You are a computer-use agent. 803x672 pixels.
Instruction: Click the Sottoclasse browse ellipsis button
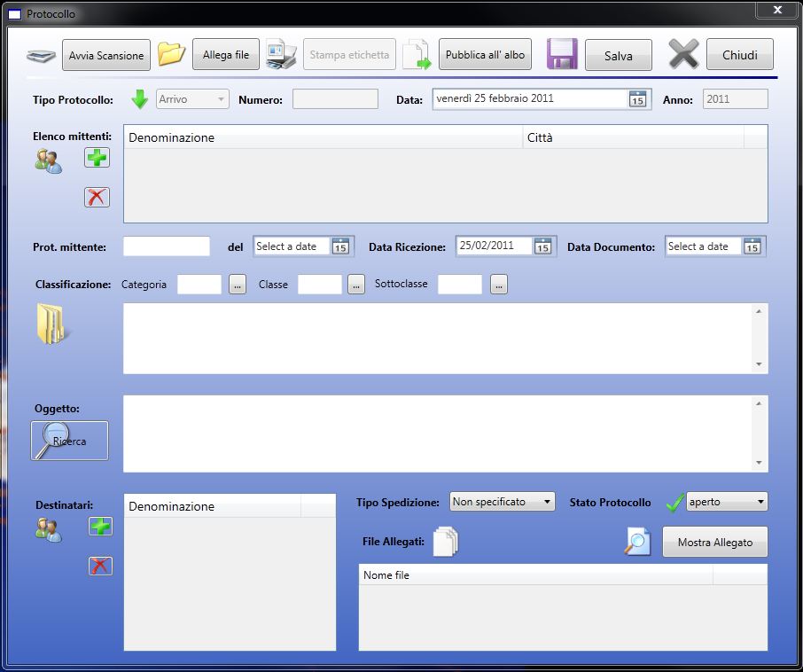pos(499,285)
